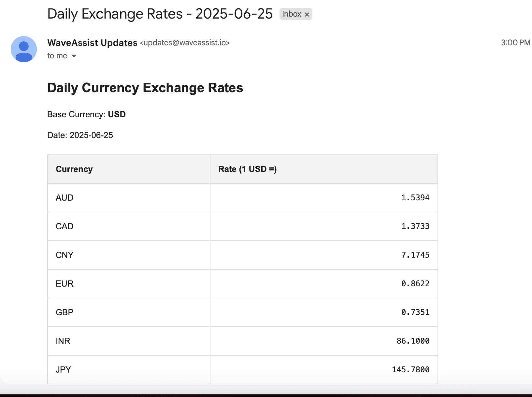532x397 pixels.
Task: Expand the 'to me' recipient details arrow
Action: [x=74, y=56]
